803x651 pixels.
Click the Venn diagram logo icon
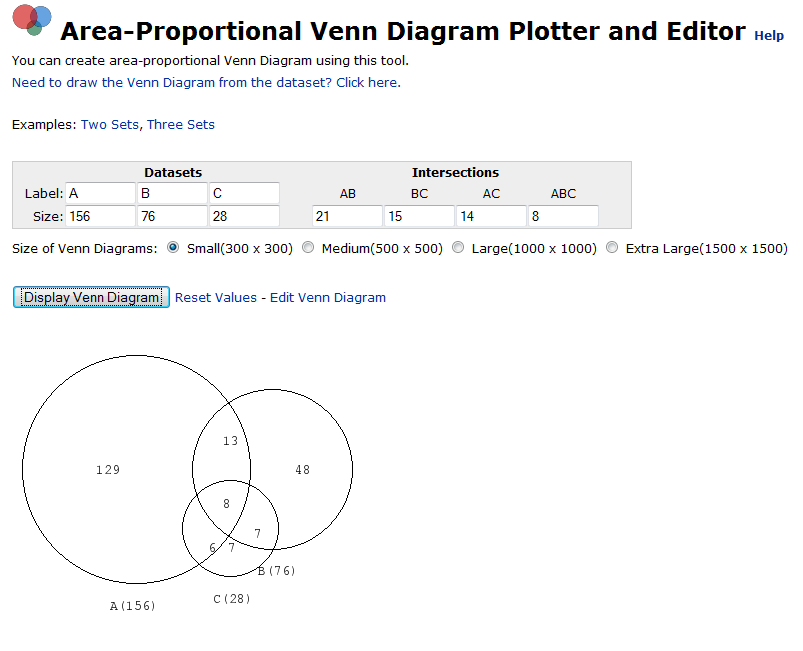tap(32, 19)
